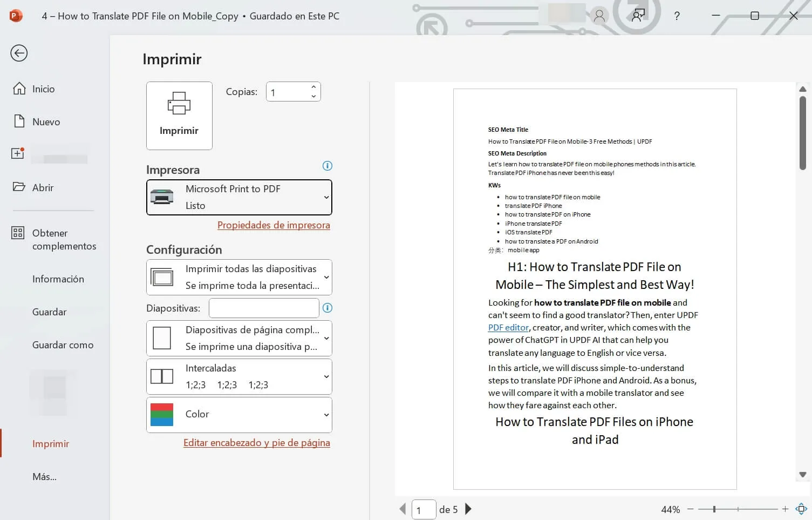Select Guardar como in the sidebar

[x=63, y=345]
